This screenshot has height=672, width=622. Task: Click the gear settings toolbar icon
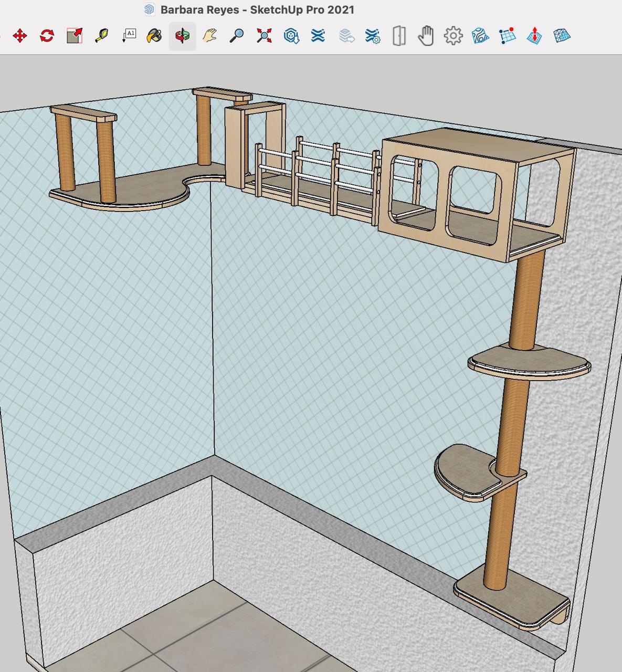[x=453, y=36]
